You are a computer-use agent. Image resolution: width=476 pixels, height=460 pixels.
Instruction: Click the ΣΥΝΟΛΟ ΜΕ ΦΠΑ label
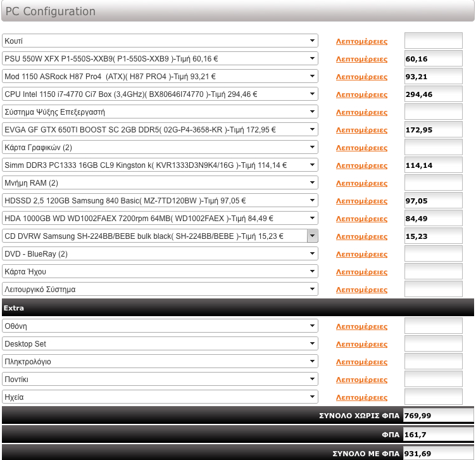(366, 454)
